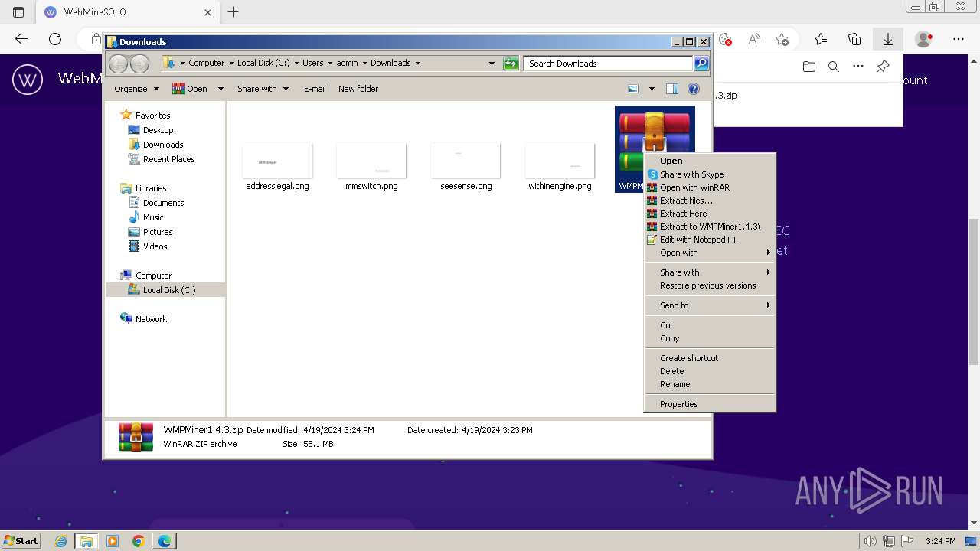Viewport: 980px width, 551px height.
Task: Choose Extract files... entry
Action: [x=710, y=201]
